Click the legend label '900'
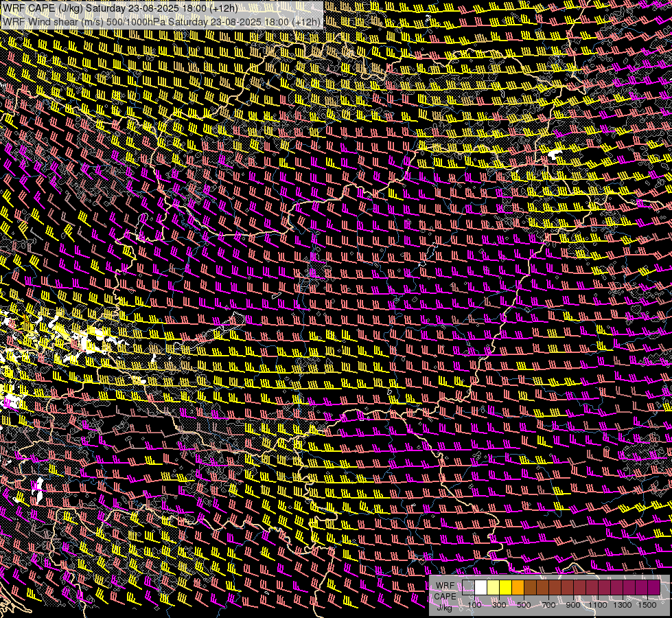The height and width of the screenshot is (618, 672). (x=573, y=605)
